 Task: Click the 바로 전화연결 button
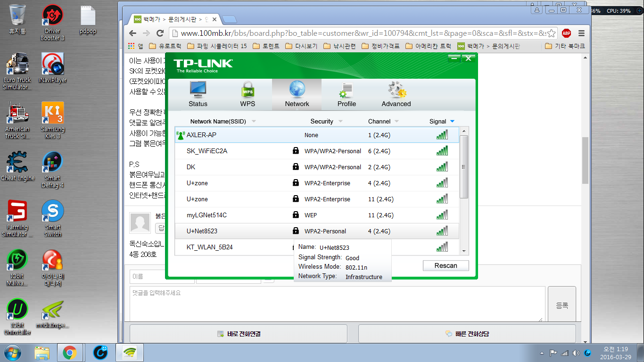[x=239, y=334]
